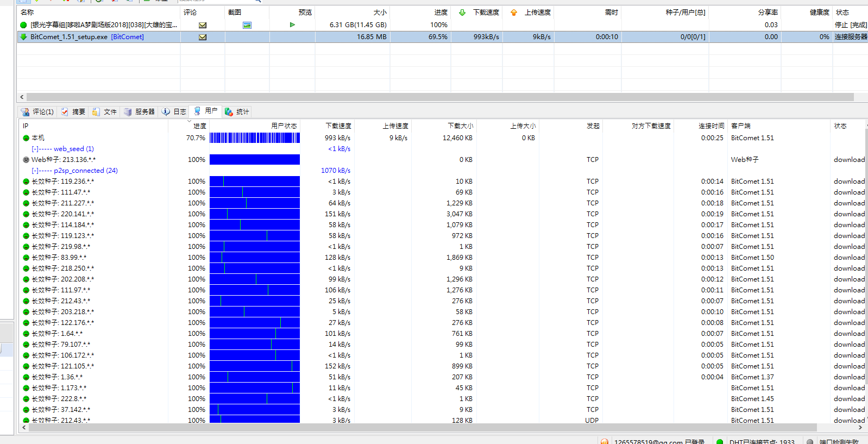Image resolution: width=868 pixels, height=444 pixels.
Task: Switch to the 摘要 summary tab
Action: (73, 111)
